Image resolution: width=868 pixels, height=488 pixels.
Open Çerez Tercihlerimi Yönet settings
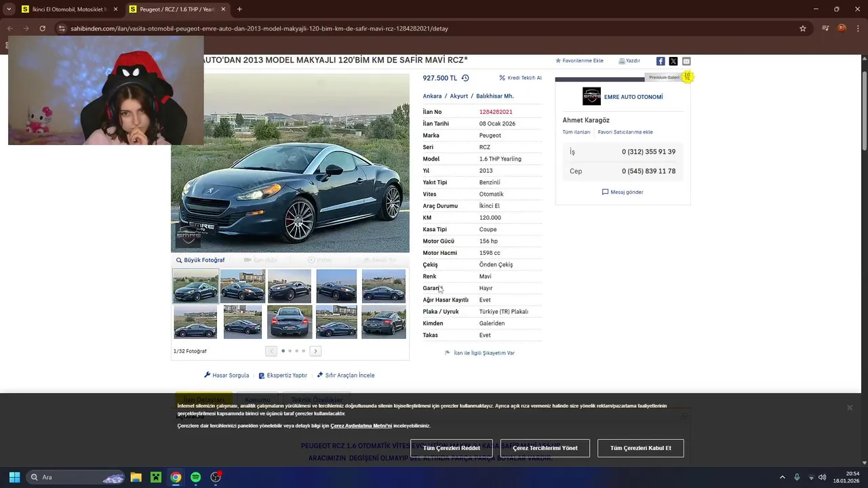(x=545, y=448)
